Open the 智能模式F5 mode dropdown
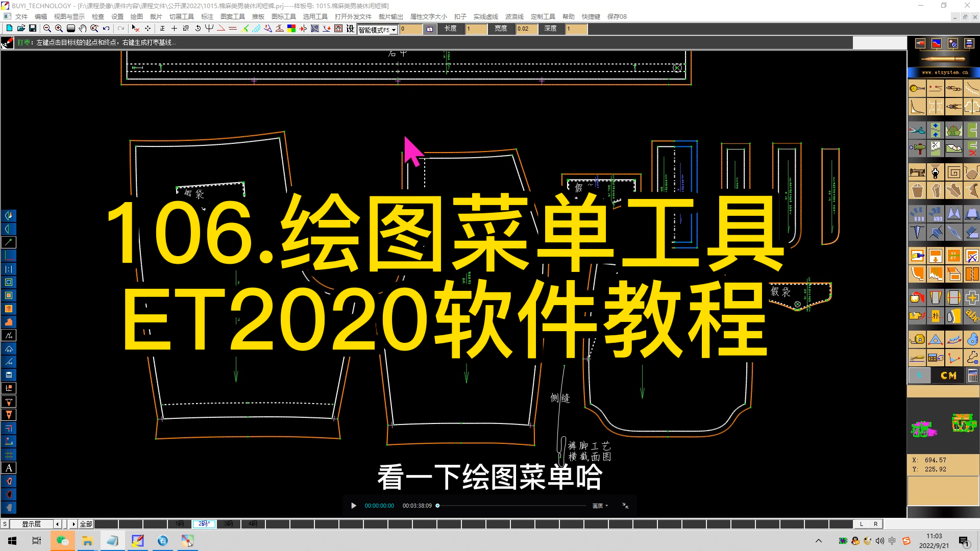The height and width of the screenshot is (551, 980). pyautogui.click(x=394, y=30)
